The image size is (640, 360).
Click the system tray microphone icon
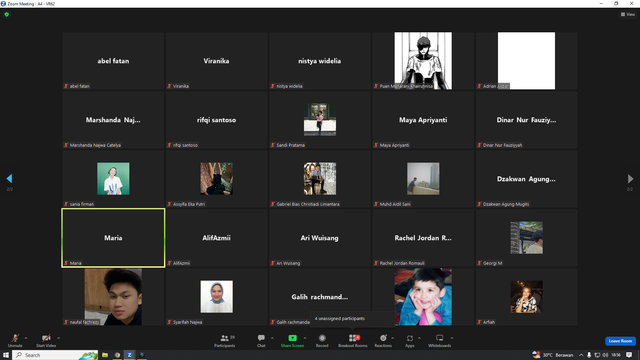tap(589, 355)
